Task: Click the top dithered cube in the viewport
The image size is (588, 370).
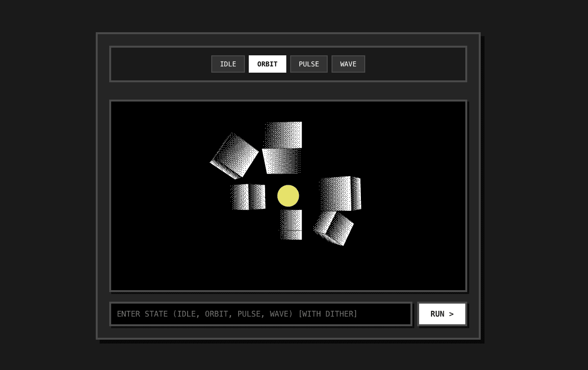Action: pyautogui.click(x=282, y=147)
